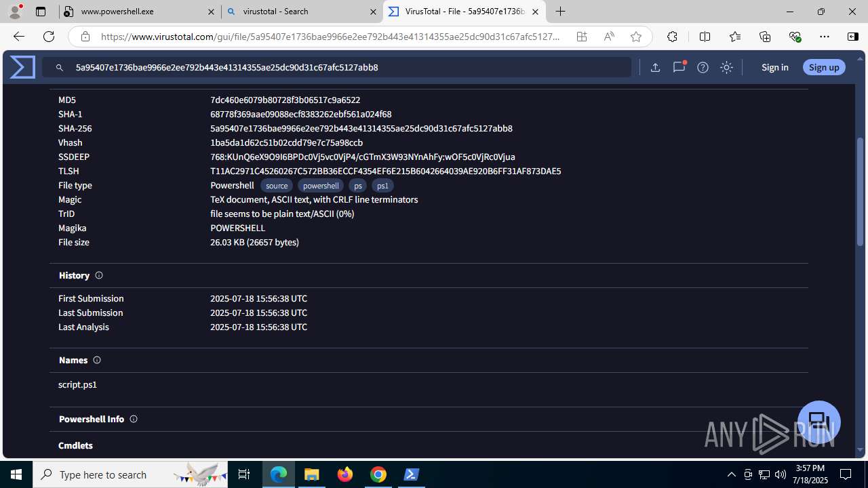The height and width of the screenshot is (488, 868).
Task: Open Chrome from the taskbar
Action: [378, 474]
